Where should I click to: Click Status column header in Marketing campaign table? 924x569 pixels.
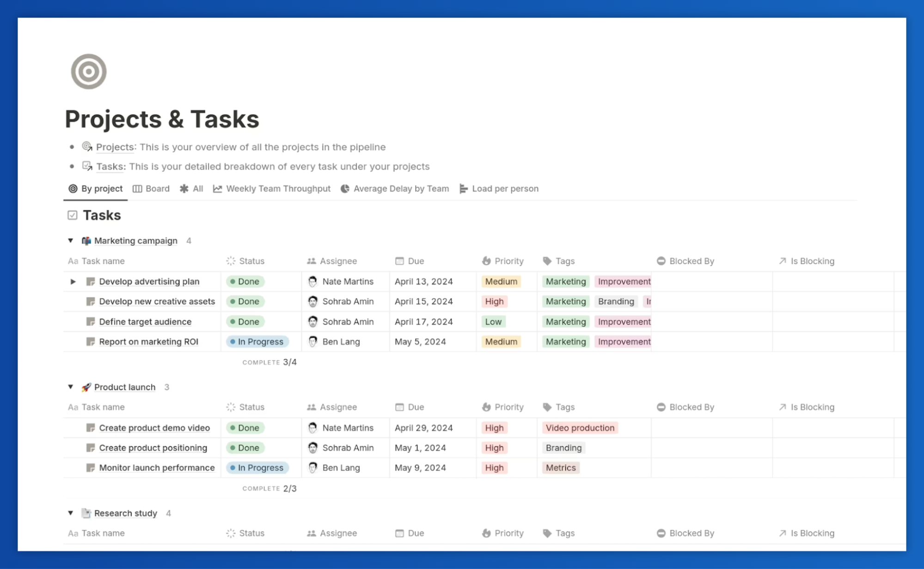pyautogui.click(x=245, y=261)
